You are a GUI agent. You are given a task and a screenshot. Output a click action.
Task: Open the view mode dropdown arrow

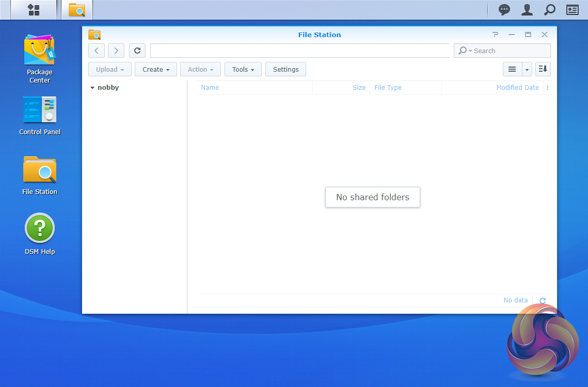coord(527,69)
